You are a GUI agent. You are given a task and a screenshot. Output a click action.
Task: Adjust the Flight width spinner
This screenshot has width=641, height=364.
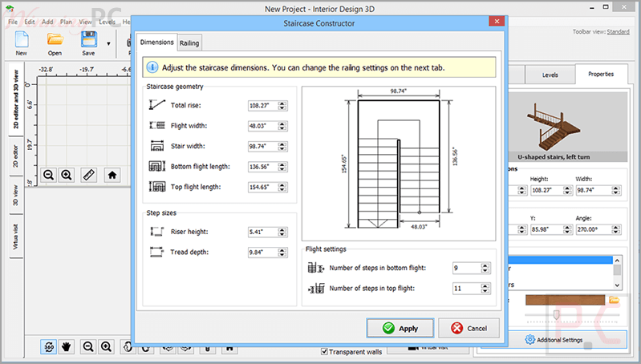[x=282, y=126]
